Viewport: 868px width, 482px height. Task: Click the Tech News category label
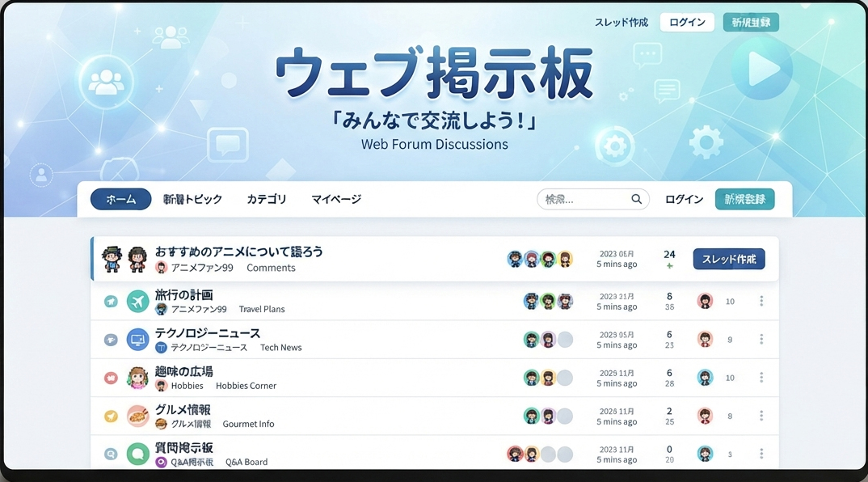coord(280,348)
